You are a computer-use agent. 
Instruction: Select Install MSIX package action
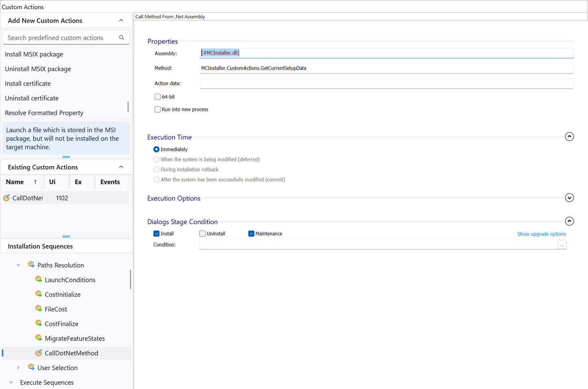click(x=34, y=54)
